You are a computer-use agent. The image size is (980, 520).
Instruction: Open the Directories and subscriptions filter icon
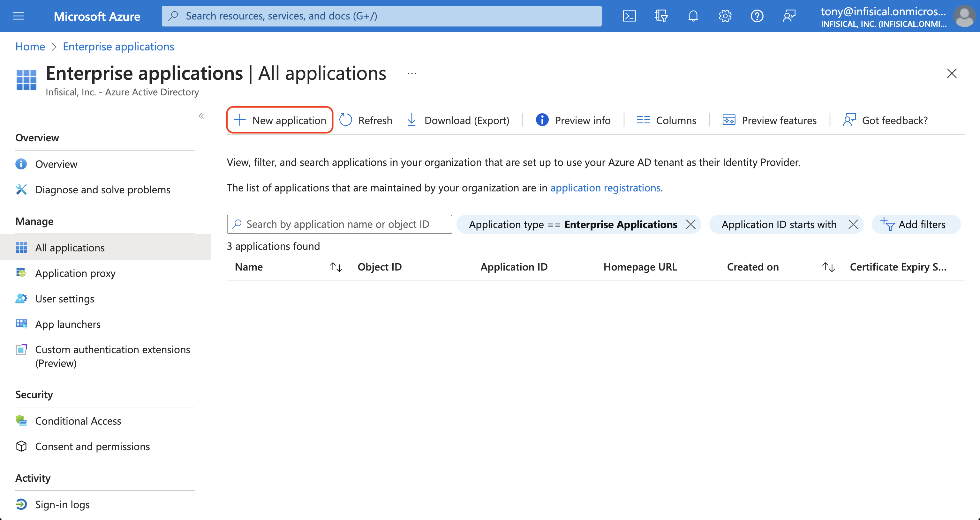tap(661, 16)
